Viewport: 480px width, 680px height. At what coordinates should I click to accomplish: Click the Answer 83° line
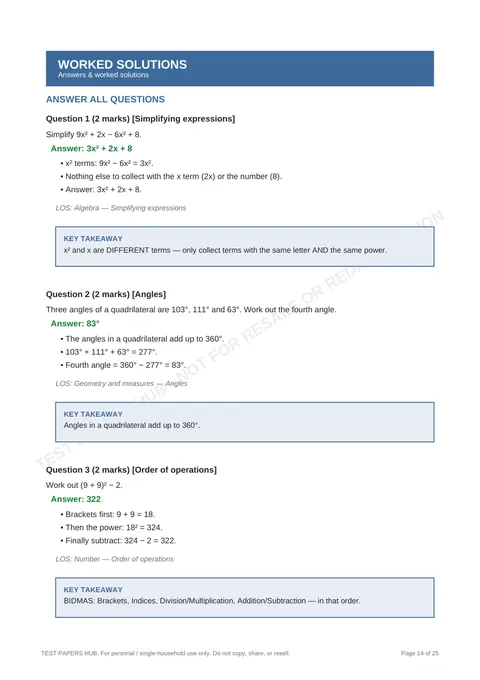click(x=75, y=324)
